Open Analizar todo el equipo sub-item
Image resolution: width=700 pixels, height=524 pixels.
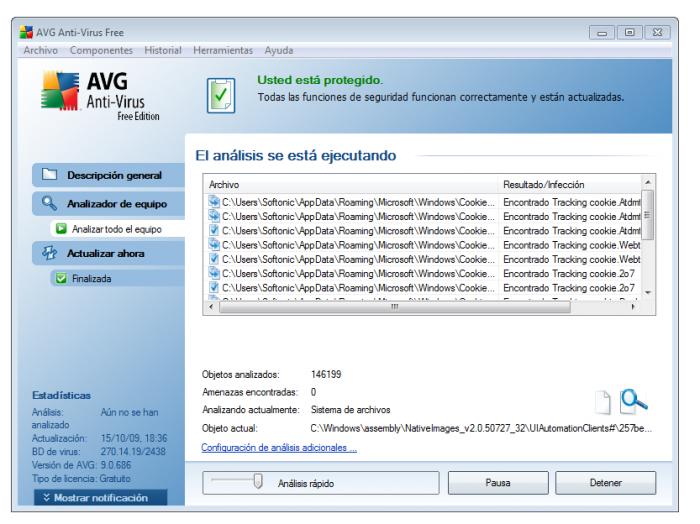click(x=118, y=229)
